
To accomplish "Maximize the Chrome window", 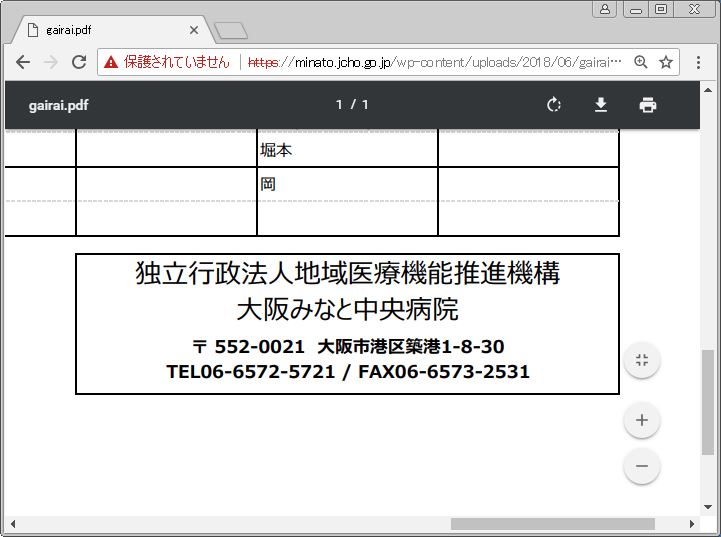I will (x=661, y=9).
